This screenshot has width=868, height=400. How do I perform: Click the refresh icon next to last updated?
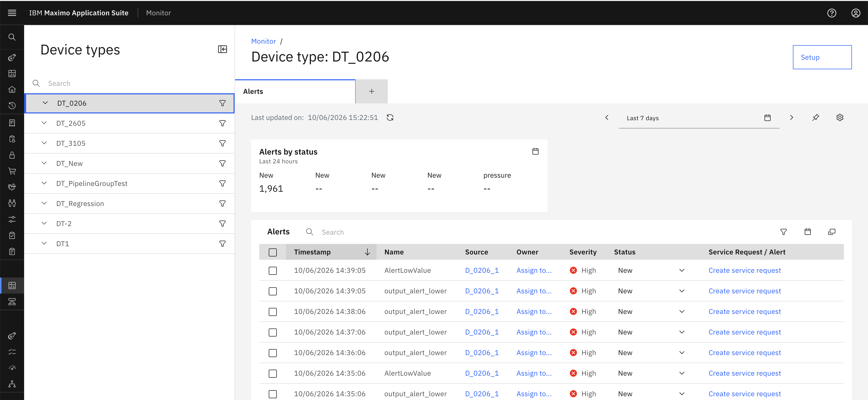tap(390, 117)
